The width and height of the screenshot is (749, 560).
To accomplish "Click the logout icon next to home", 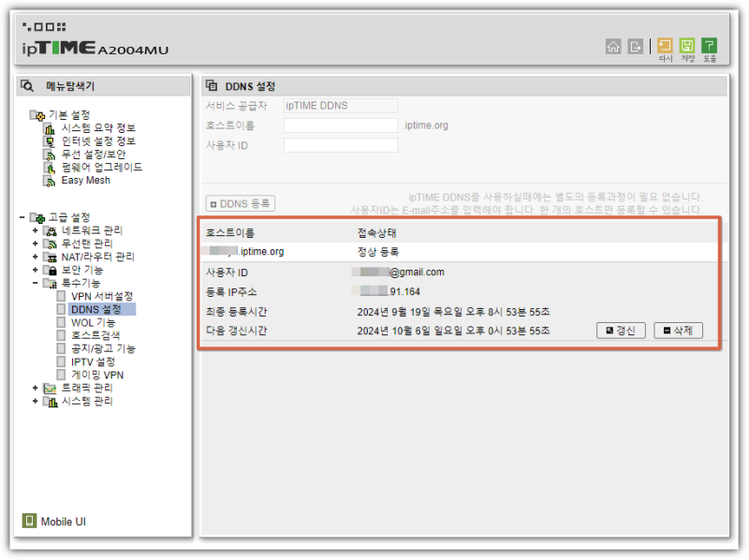I will 635,45.
